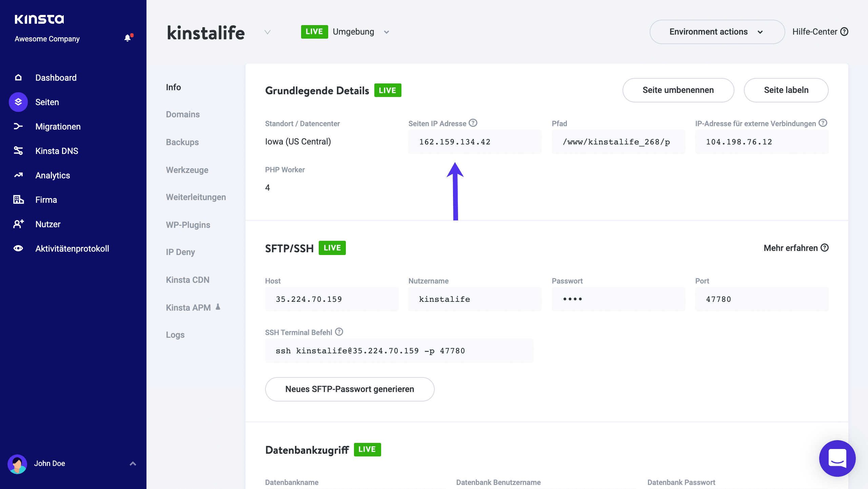Image resolution: width=868 pixels, height=489 pixels.
Task: Expand the kinstalife site selector chevron
Action: point(268,32)
